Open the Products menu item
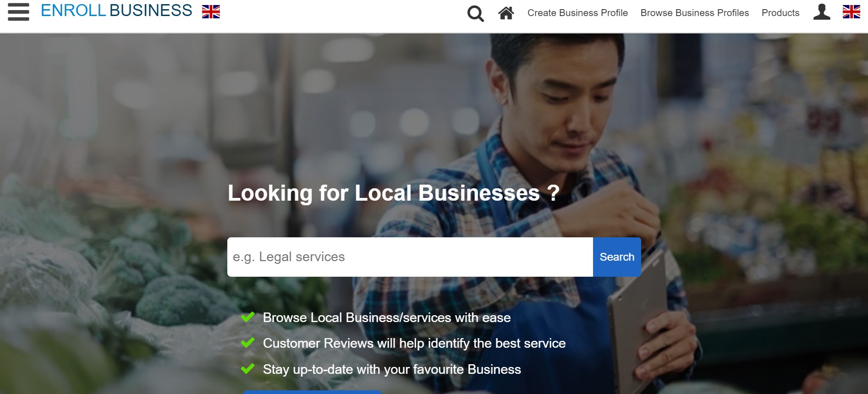 780,13
